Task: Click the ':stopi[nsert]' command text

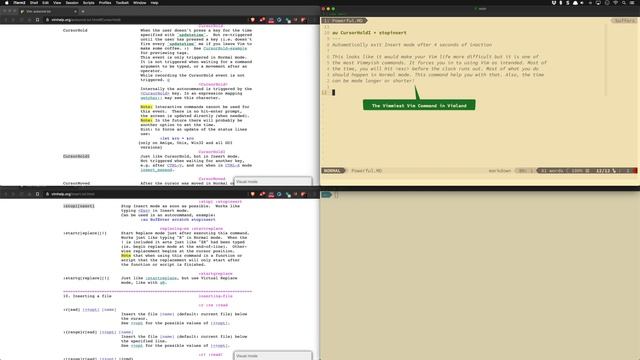Action: click(78, 206)
